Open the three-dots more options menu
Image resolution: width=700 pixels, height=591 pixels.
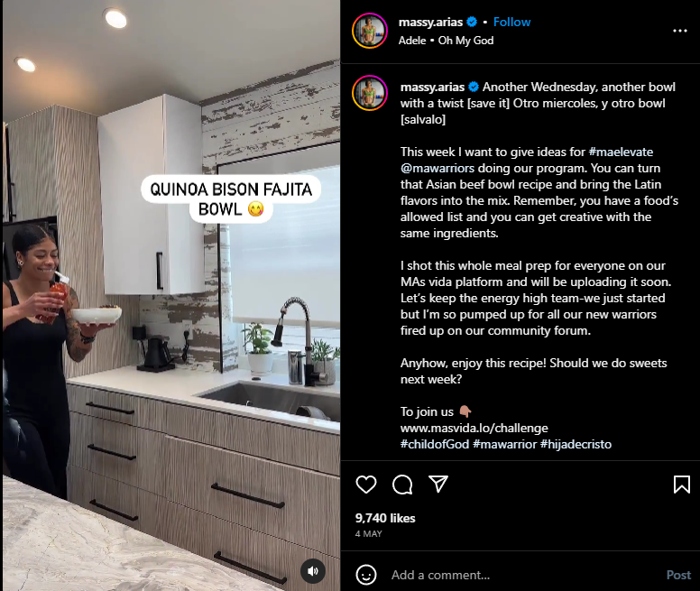pyautogui.click(x=680, y=31)
